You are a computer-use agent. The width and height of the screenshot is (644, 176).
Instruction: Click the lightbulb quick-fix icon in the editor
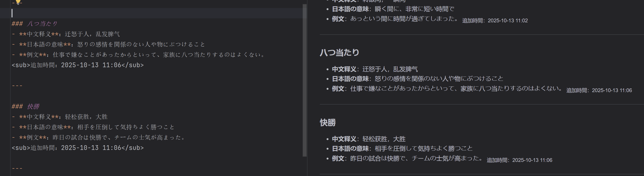pyautogui.click(x=18, y=2)
